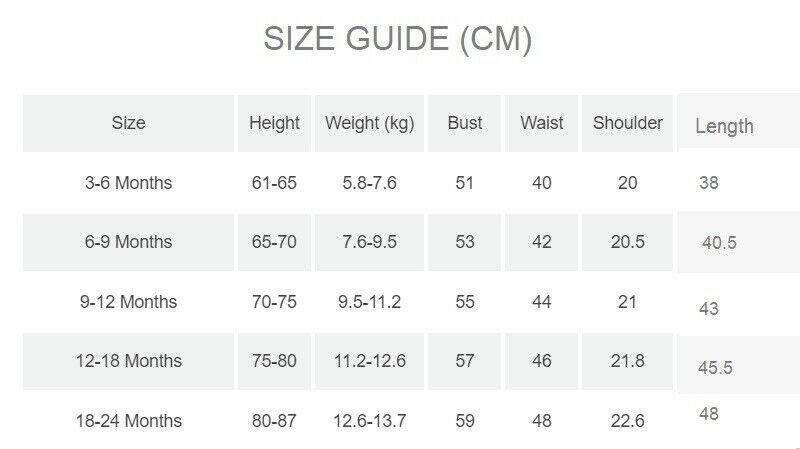The image size is (800, 449).
Task: Select the length value 45.5
Action: tap(715, 368)
